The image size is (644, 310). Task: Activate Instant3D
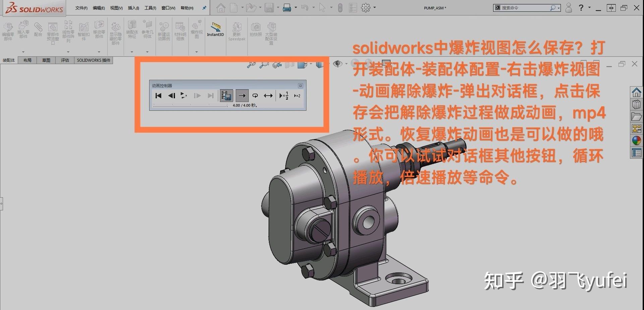pos(215,30)
